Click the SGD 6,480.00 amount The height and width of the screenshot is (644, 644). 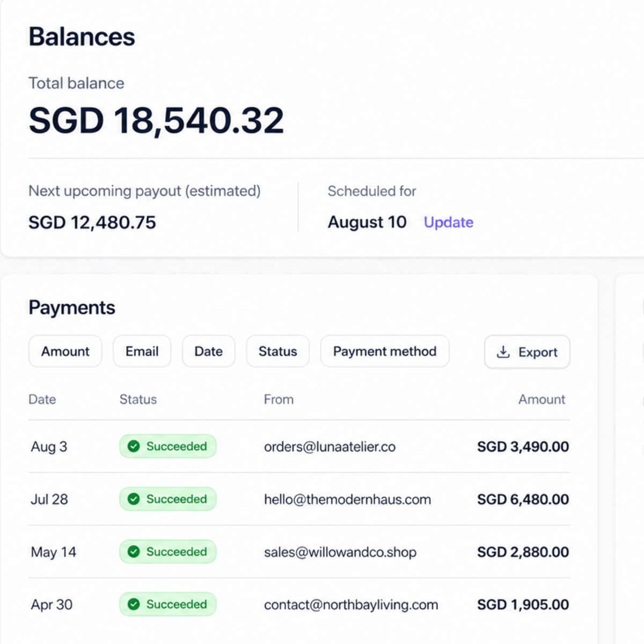point(523,499)
